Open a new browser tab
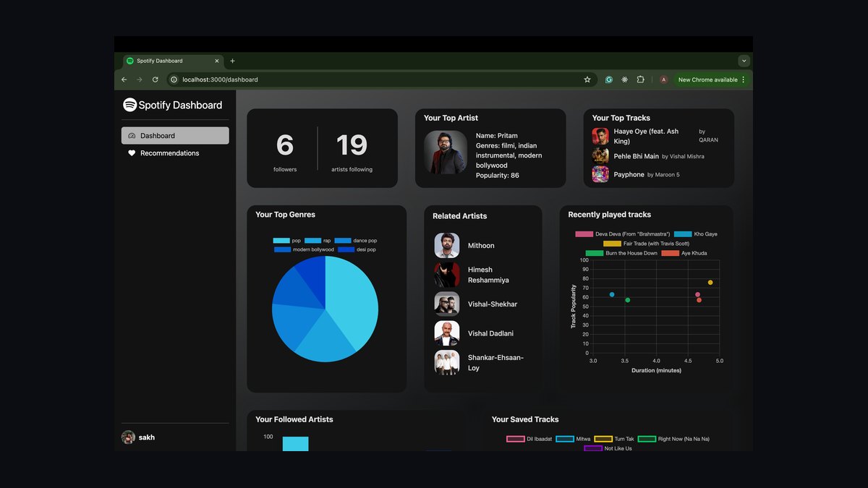 pos(232,61)
